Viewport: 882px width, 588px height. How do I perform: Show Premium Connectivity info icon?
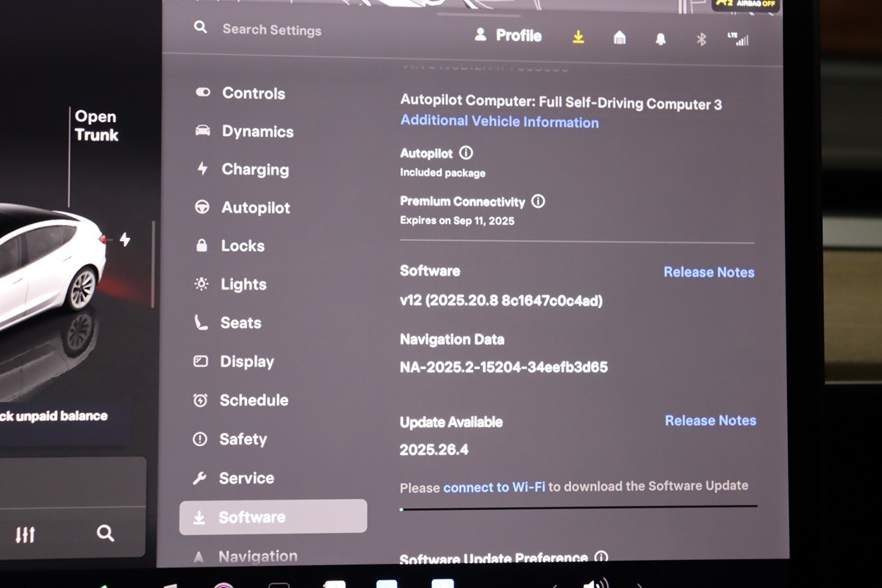click(x=538, y=201)
